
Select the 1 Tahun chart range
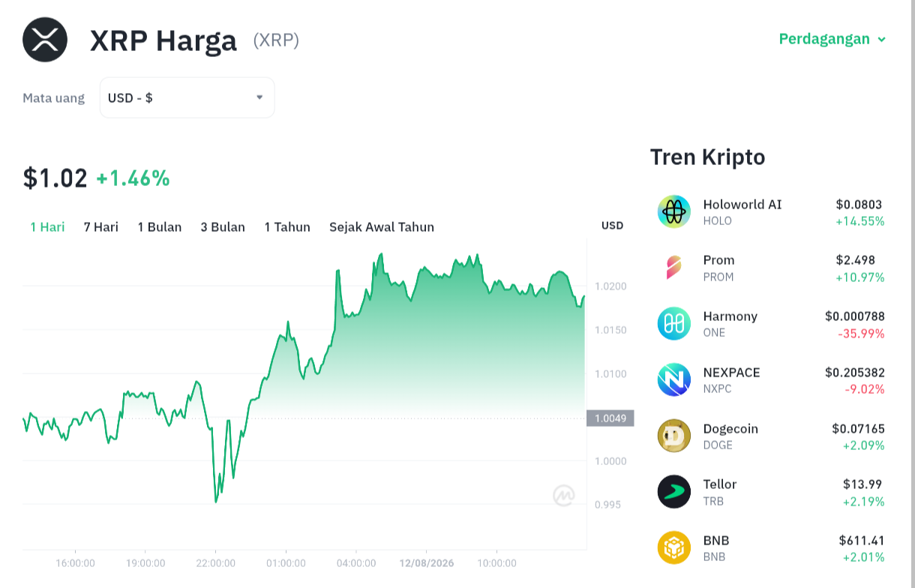coord(287,227)
